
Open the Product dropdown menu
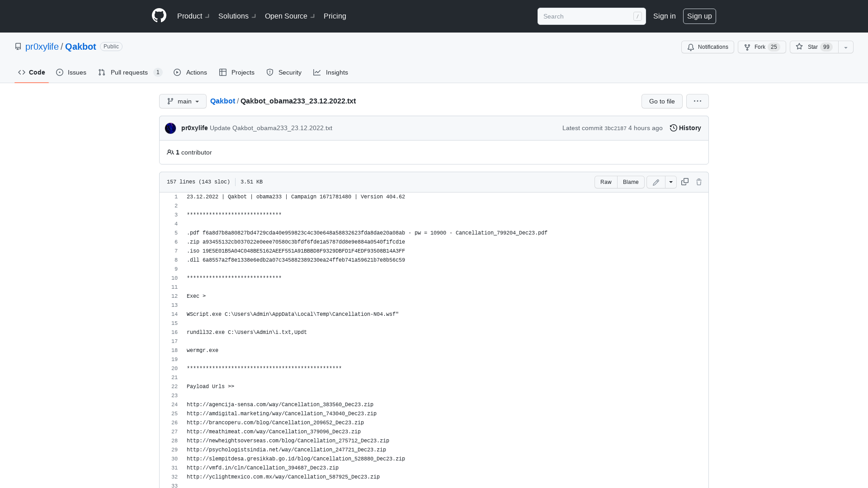tap(193, 16)
